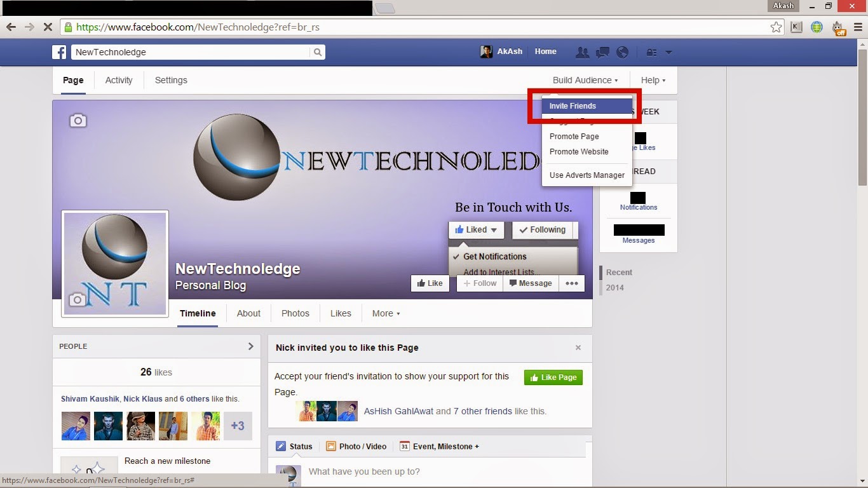Click the K extension icon in toolbar

click(796, 27)
